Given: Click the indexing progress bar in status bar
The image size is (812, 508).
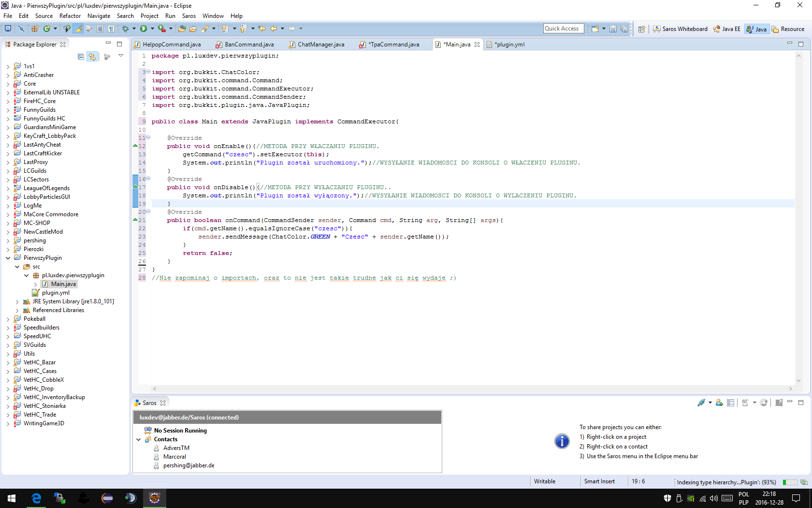Looking at the screenshot, I should (790, 482).
